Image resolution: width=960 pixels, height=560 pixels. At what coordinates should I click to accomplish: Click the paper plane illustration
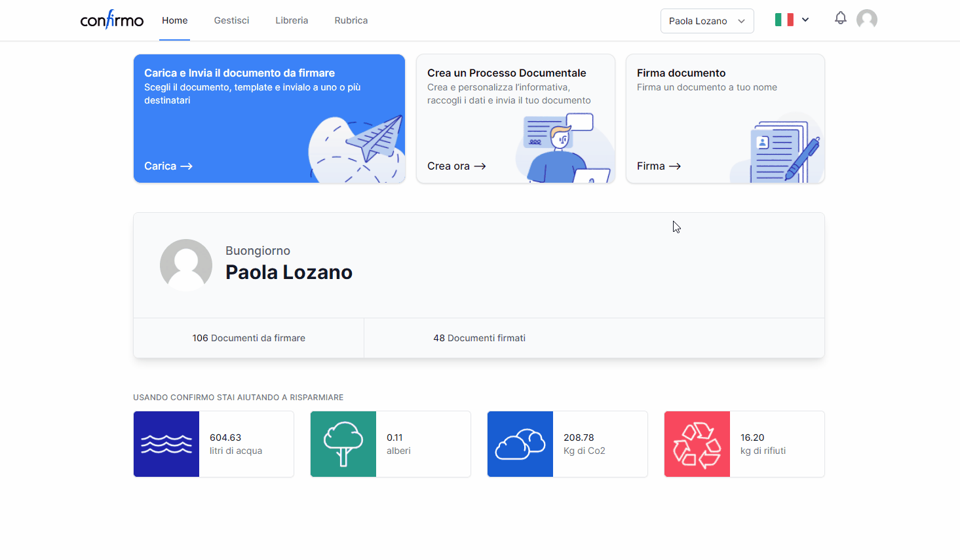click(374, 139)
